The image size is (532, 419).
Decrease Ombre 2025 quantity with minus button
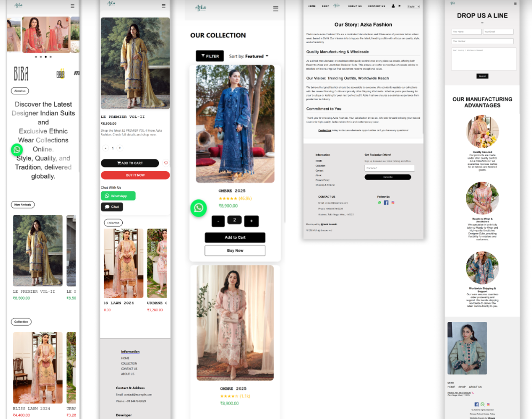[218, 221]
